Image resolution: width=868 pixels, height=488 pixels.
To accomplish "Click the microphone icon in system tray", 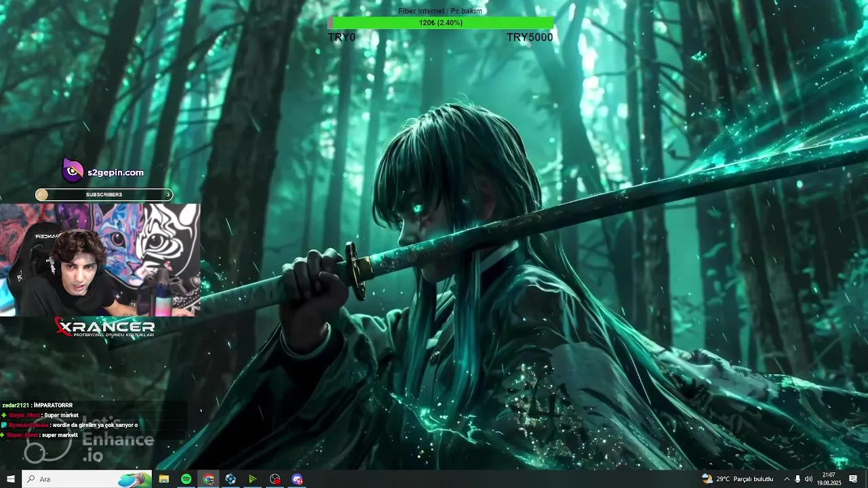I will click(797, 479).
